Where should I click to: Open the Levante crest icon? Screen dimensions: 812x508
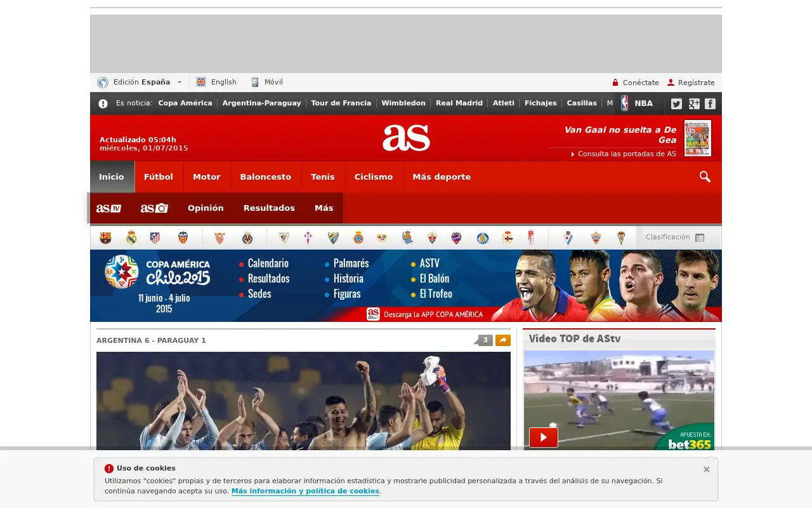[x=457, y=238]
